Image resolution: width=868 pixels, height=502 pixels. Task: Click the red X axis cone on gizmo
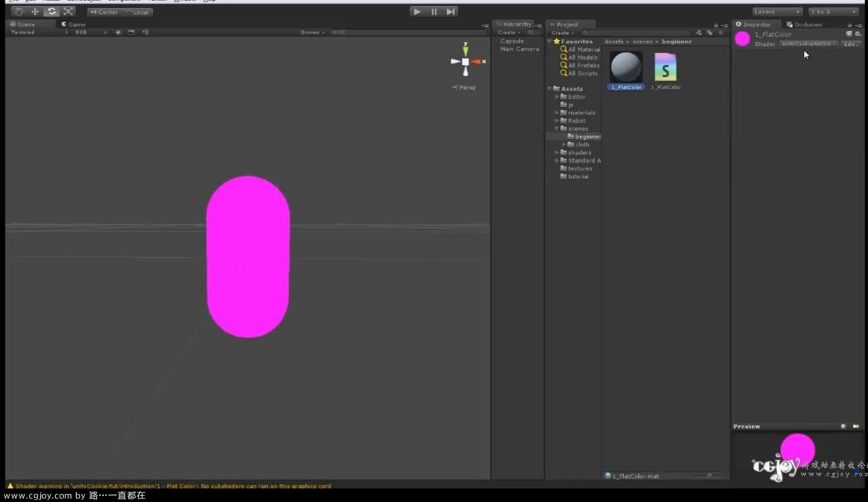click(x=477, y=62)
